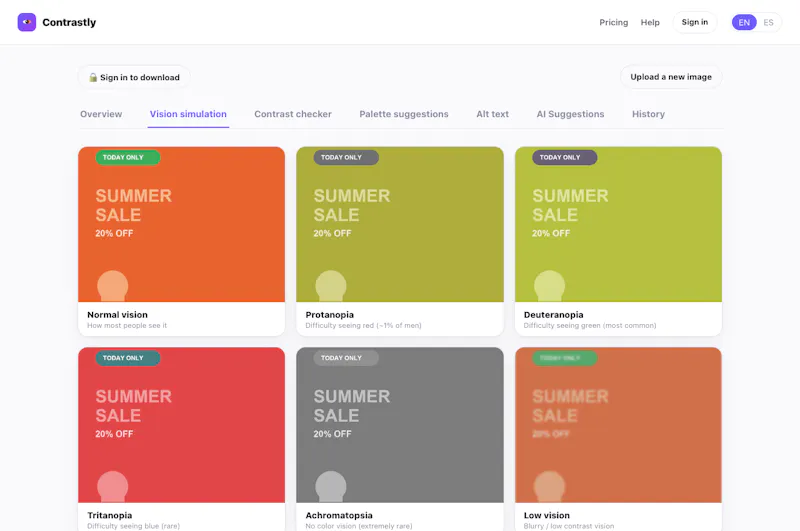This screenshot has height=531, width=800.
Task: Click the Normal vision title
Action: point(117,315)
